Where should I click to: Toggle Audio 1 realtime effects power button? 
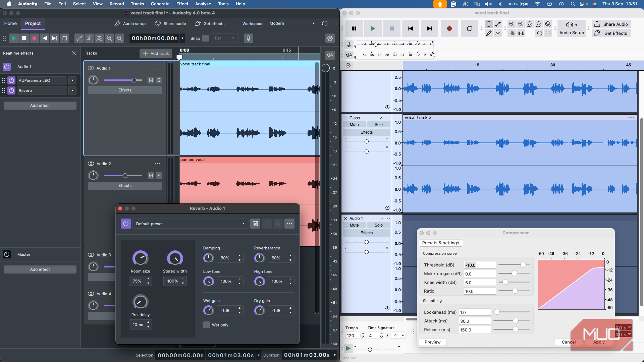7,67
